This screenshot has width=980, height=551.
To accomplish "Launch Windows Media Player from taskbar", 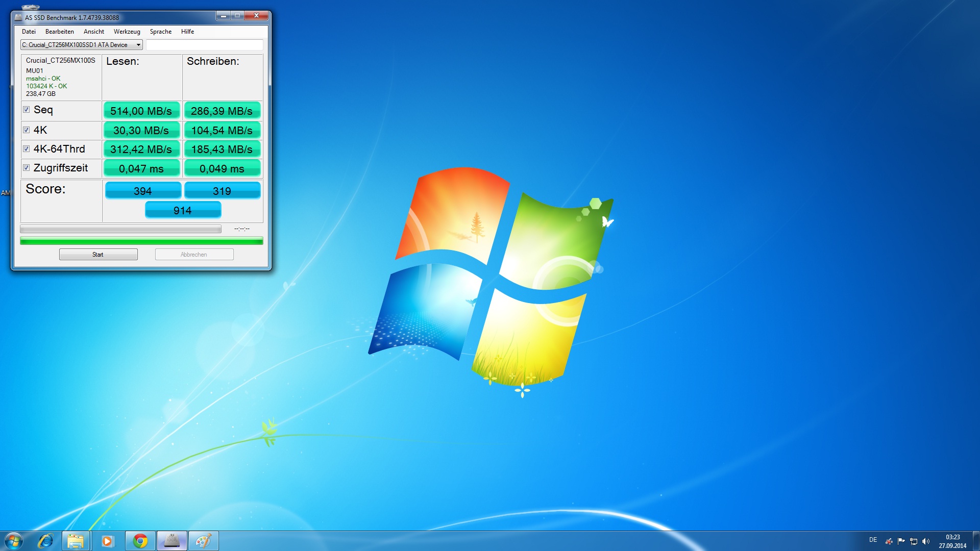I will coord(107,541).
